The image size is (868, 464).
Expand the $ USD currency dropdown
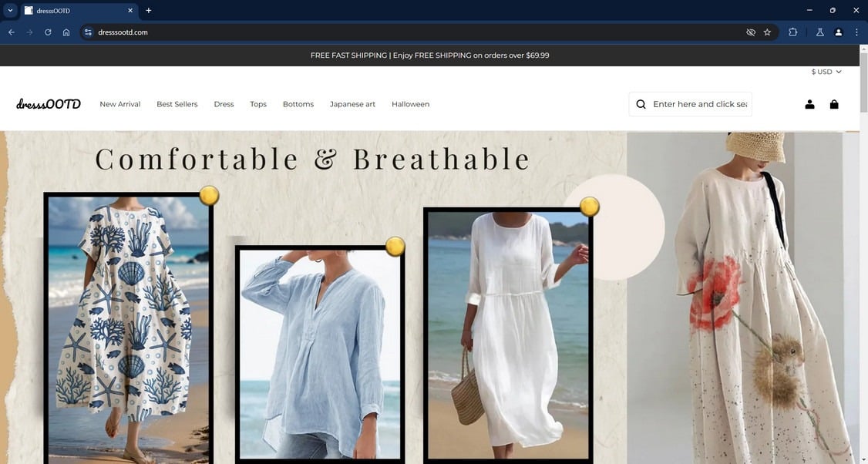(x=826, y=72)
